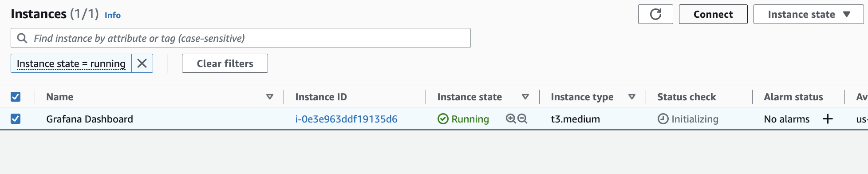
Task: Click the search magnifier icon
Action: pos(22,38)
